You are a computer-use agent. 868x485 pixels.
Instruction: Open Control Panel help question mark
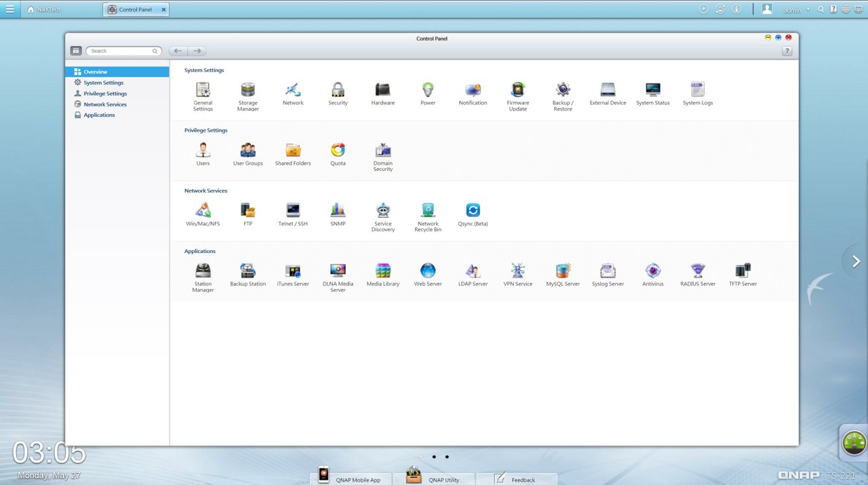coord(787,51)
